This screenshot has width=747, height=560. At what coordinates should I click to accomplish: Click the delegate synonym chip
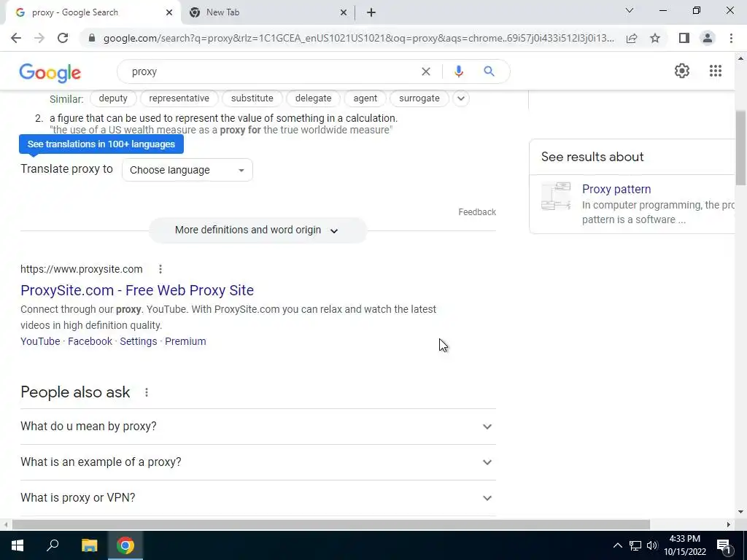(x=313, y=98)
